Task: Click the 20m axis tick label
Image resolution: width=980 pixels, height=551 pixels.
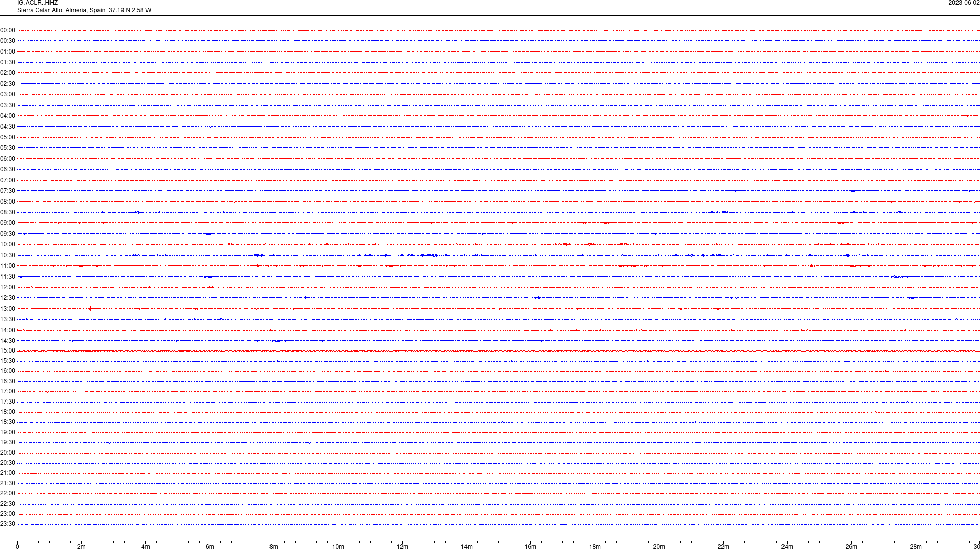Action: tap(659, 547)
